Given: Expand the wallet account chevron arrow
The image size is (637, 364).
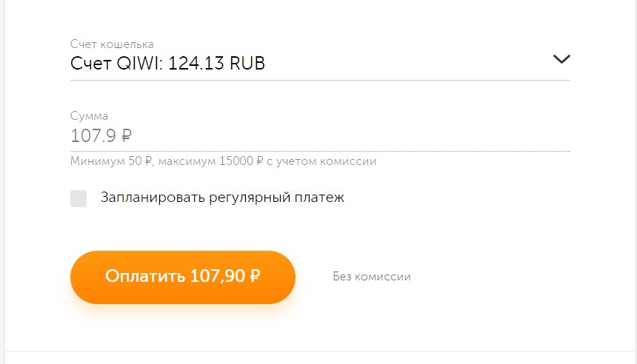Looking at the screenshot, I should pyautogui.click(x=561, y=59).
